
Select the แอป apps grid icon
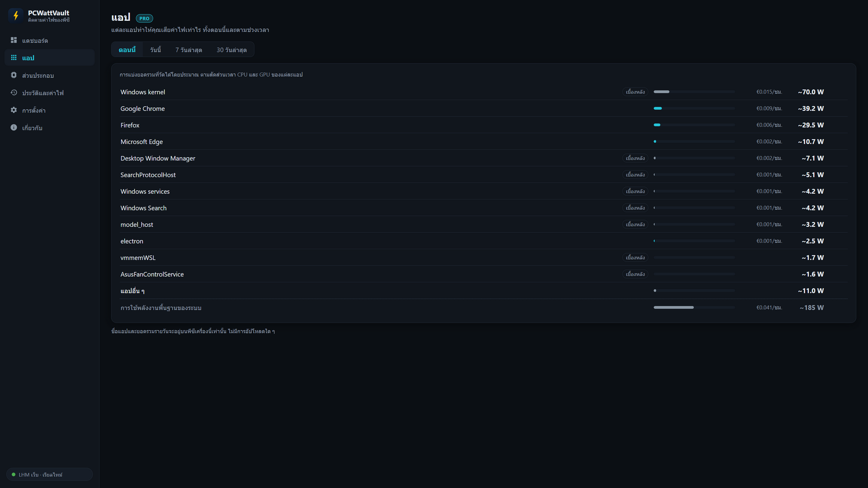14,57
